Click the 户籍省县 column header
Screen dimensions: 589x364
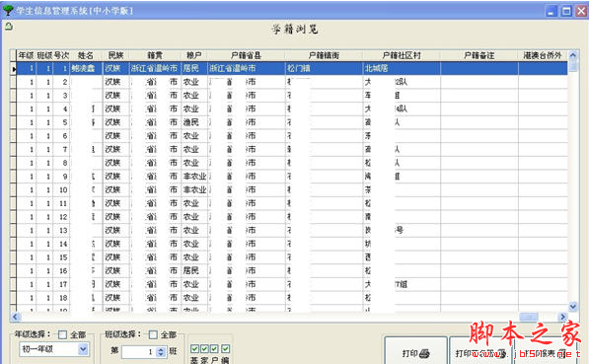point(246,55)
